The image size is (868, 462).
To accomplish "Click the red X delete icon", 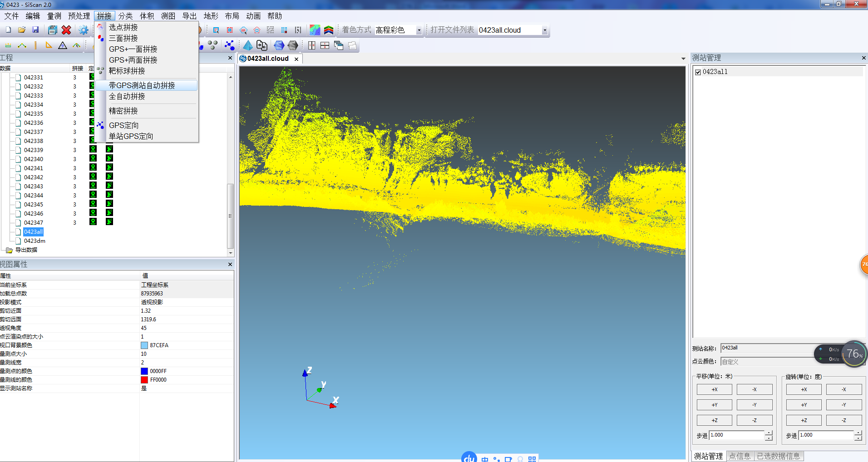I will point(66,30).
